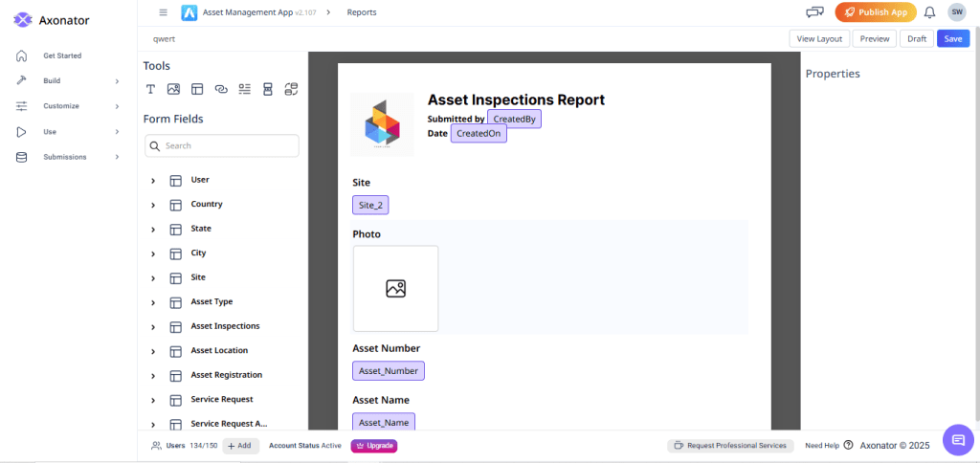
Task: Open the chat messages icon in header
Action: pos(814,12)
